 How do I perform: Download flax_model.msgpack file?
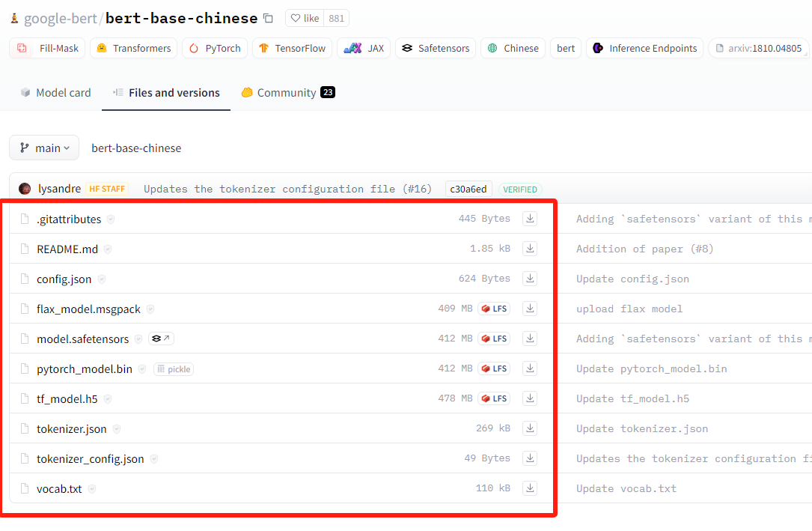pyautogui.click(x=530, y=309)
